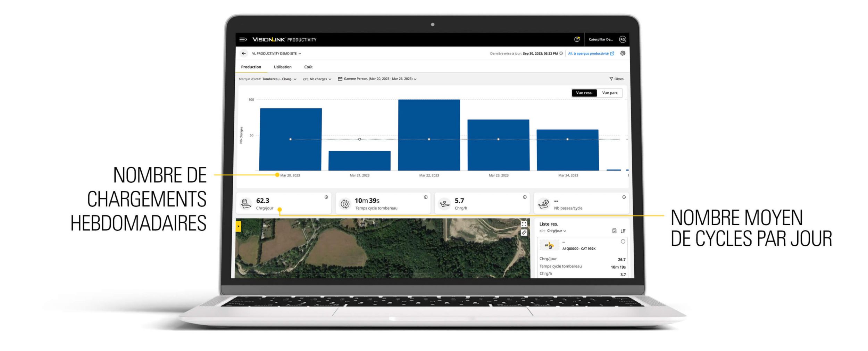Screen dimensions: 868x351
Task: Open the Gamme Person. date range dropdown
Action: (378, 79)
